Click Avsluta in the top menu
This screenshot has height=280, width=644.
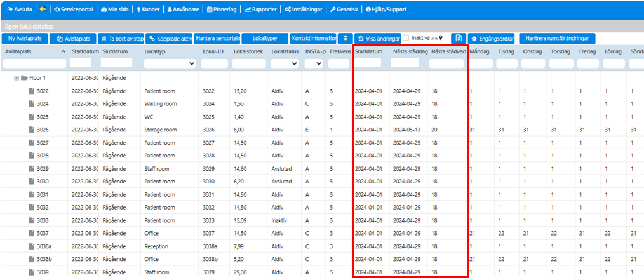[x=20, y=9]
